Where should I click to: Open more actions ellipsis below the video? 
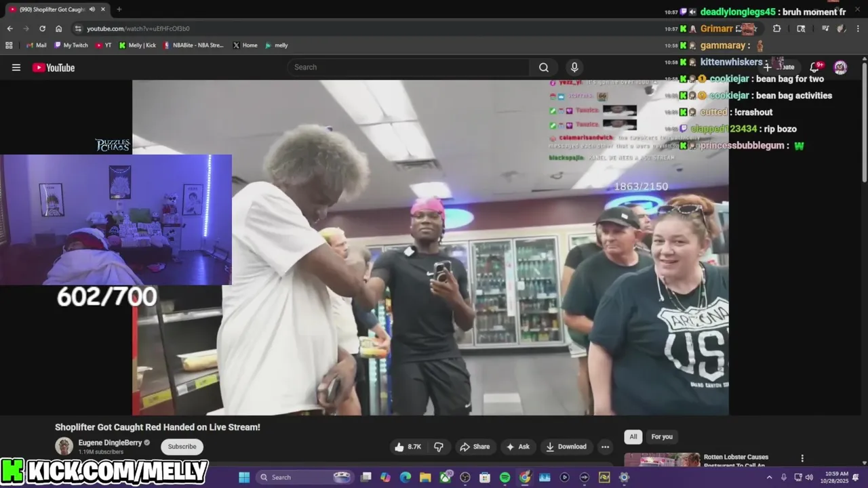pos(605,447)
